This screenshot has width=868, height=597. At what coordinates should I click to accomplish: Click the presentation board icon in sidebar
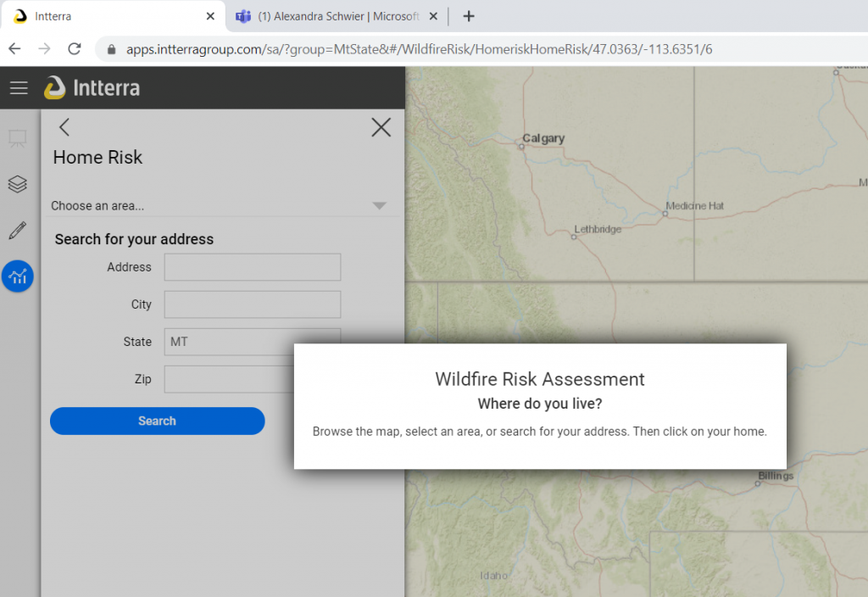click(18, 138)
